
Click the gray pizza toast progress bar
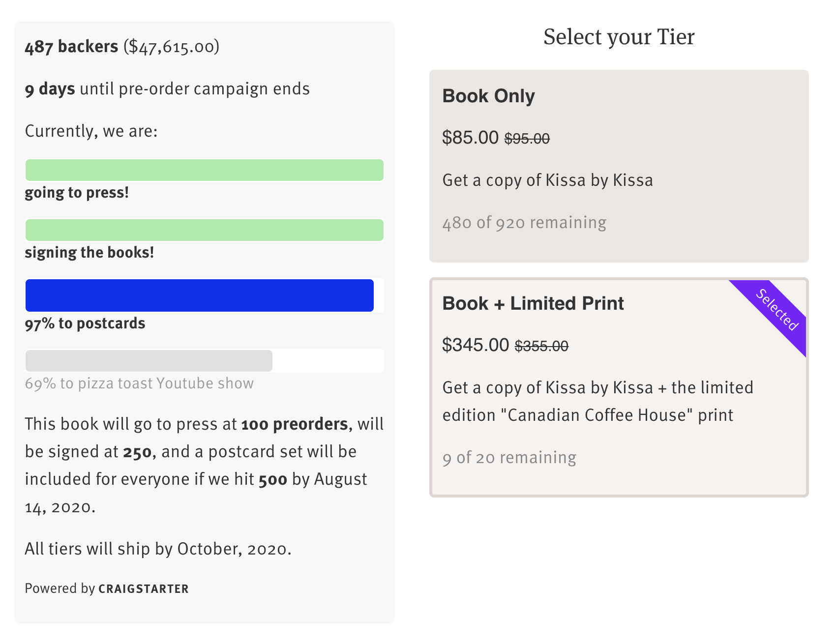point(149,361)
